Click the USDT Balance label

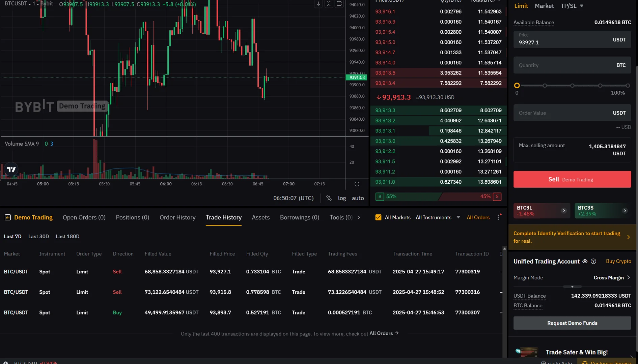tap(529, 296)
